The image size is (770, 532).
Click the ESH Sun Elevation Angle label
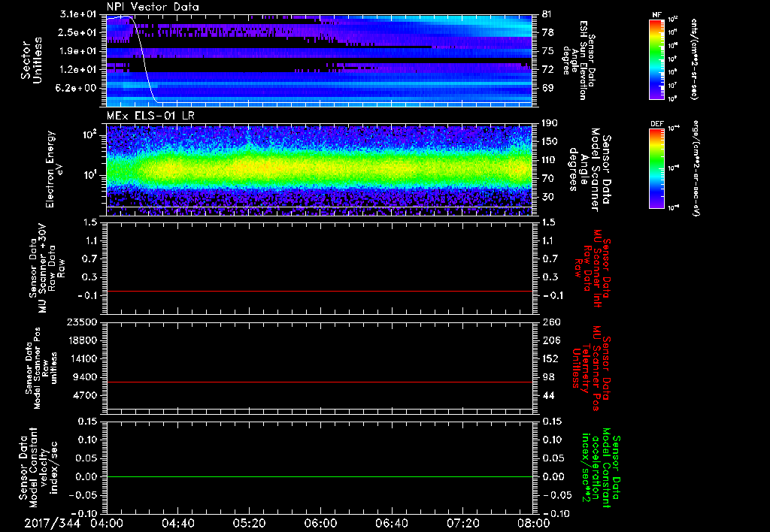(x=580, y=60)
